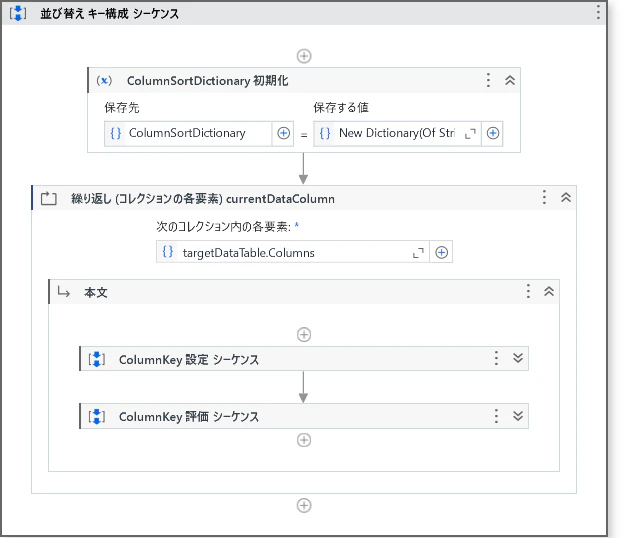630x538 pixels.
Task: Select the ColumnKey 評価 シーケンス title
Action: tap(189, 417)
